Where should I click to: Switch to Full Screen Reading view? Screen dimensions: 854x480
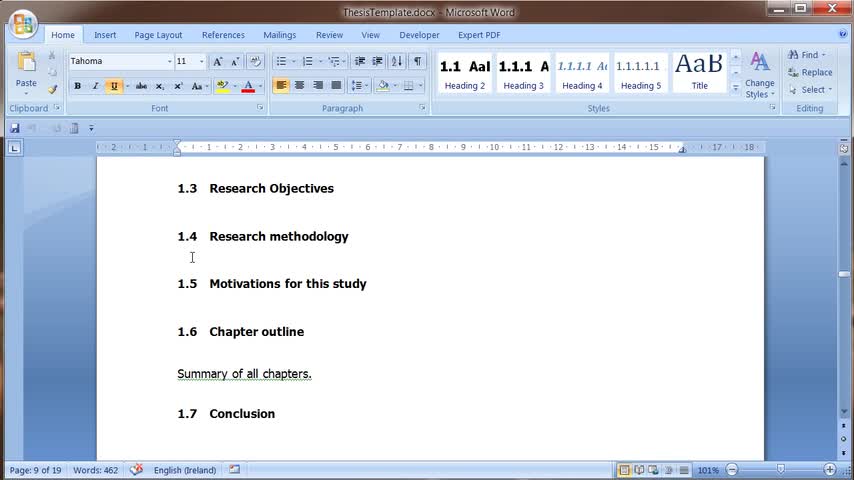[x=639, y=470]
